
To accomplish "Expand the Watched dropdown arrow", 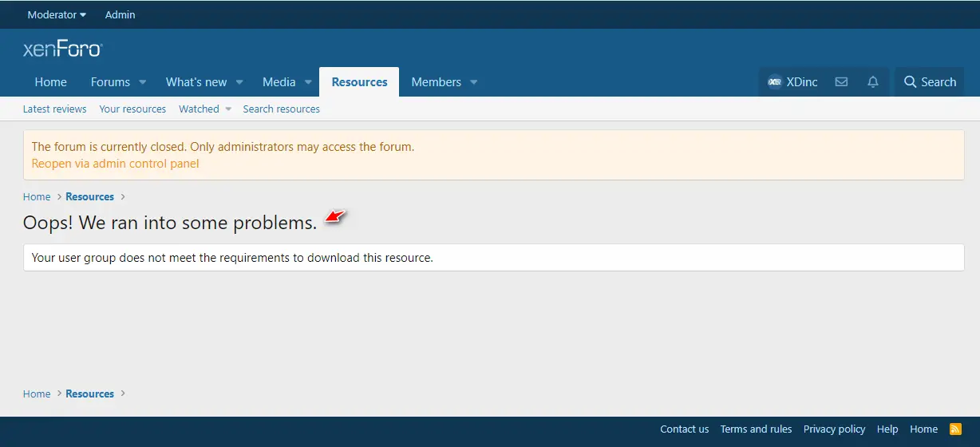I will coord(227,109).
